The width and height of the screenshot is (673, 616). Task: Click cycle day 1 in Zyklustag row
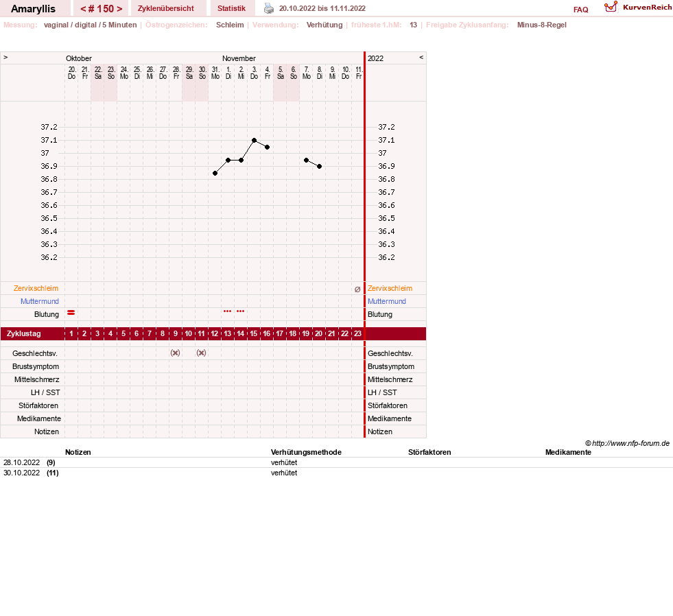(x=71, y=333)
